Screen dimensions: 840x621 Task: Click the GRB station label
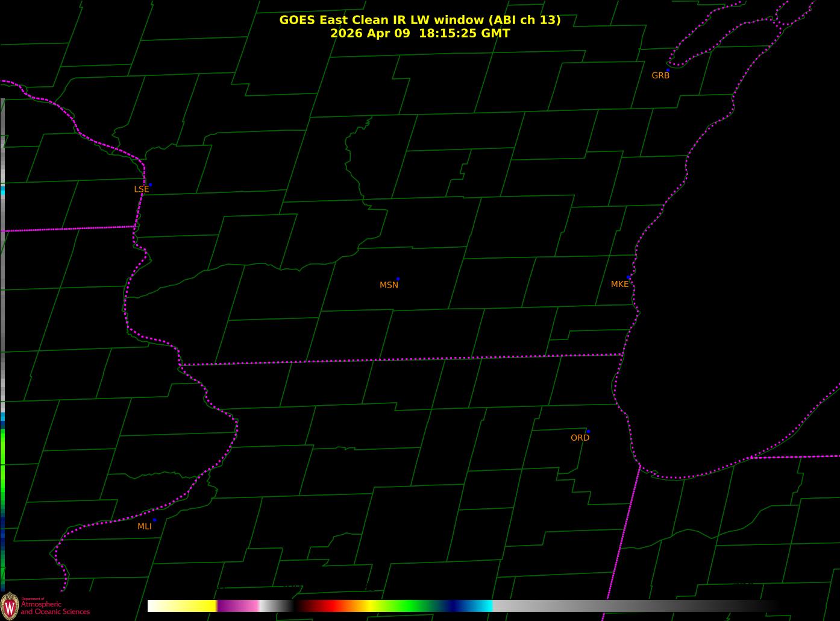[660, 76]
